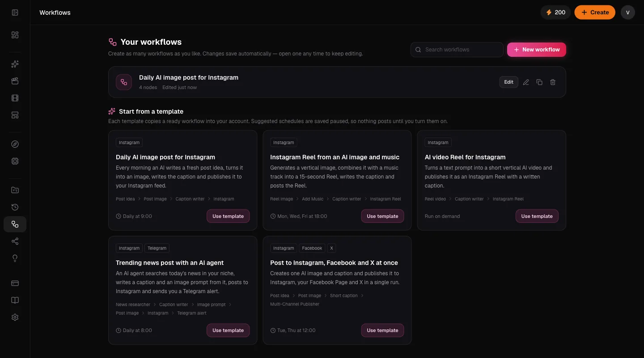Open the lightbulb ideas icon in the sidebar
The width and height of the screenshot is (644, 358).
[15, 258]
